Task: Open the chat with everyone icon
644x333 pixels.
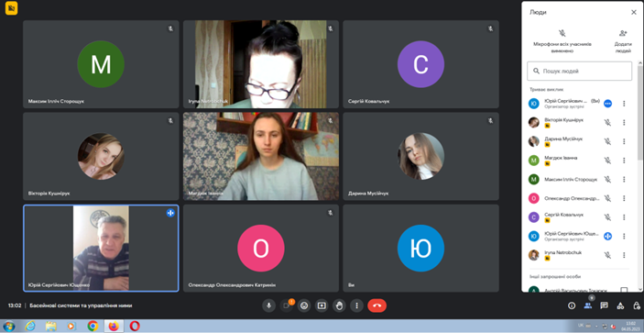Action: point(605,305)
